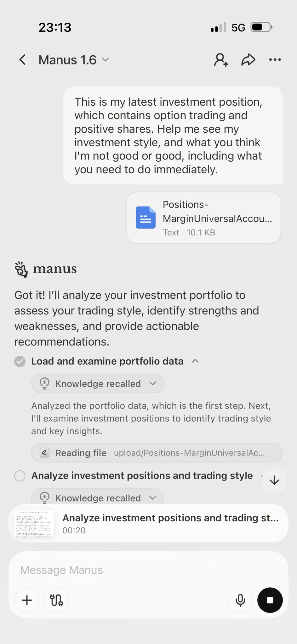Tap the share arrow icon
Screen dimensions: 297x644
coord(248,60)
